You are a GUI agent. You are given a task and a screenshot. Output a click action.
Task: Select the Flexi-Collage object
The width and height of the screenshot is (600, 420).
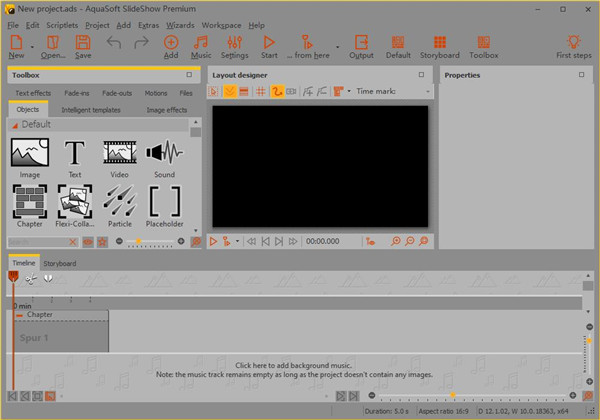coord(75,205)
